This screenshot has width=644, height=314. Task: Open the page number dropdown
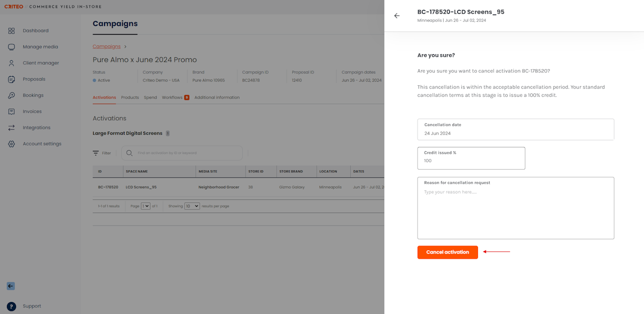pyautogui.click(x=146, y=206)
